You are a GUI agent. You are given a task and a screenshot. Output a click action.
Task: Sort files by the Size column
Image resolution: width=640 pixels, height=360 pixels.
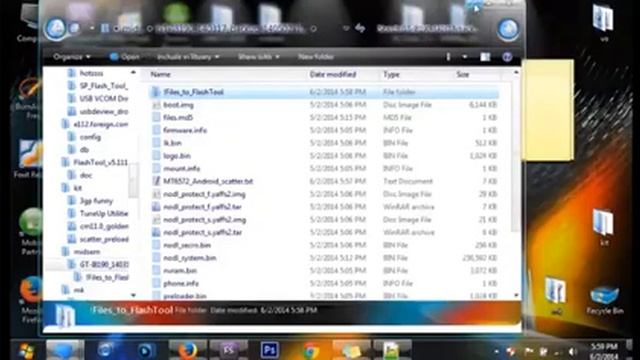pos(462,74)
